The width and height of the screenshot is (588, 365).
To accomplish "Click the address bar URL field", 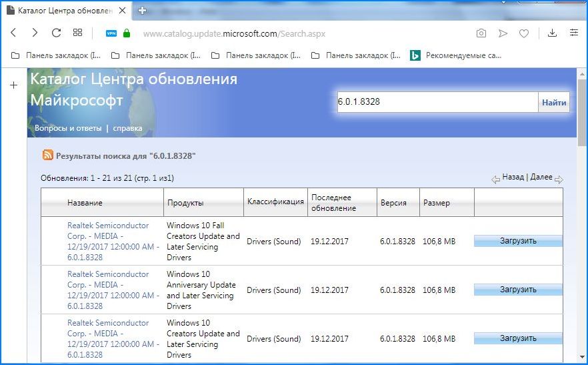I will pyautogui.click(x=235, y=33).
